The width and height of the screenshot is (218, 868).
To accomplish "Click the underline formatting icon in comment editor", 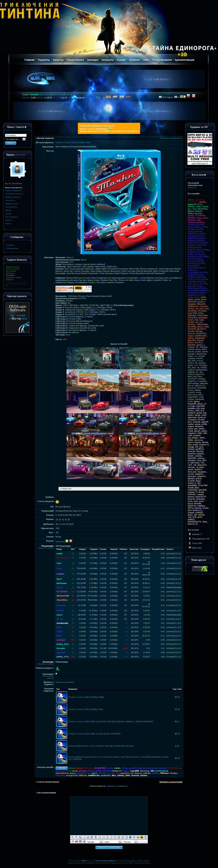I will (88, 837).
